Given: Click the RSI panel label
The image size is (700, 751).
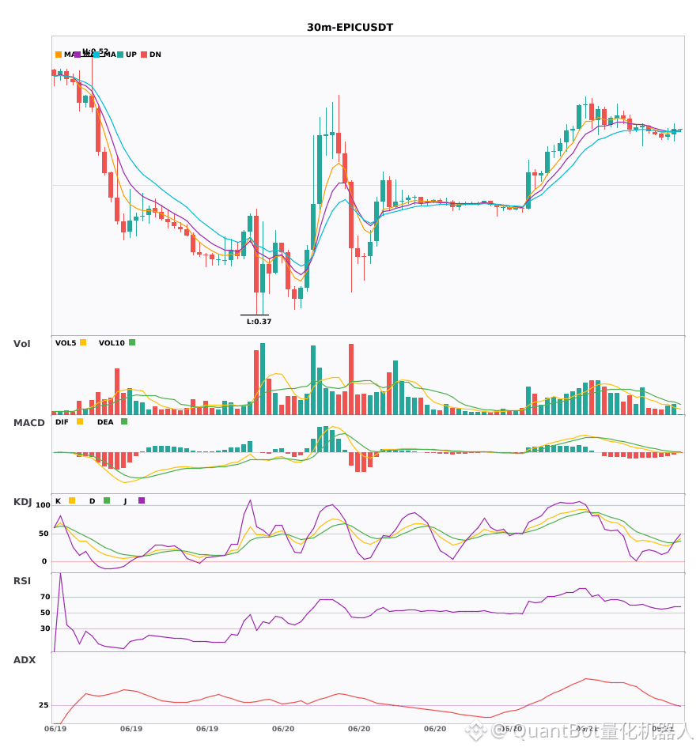Looking at the screenshot, I should [22, 581].
